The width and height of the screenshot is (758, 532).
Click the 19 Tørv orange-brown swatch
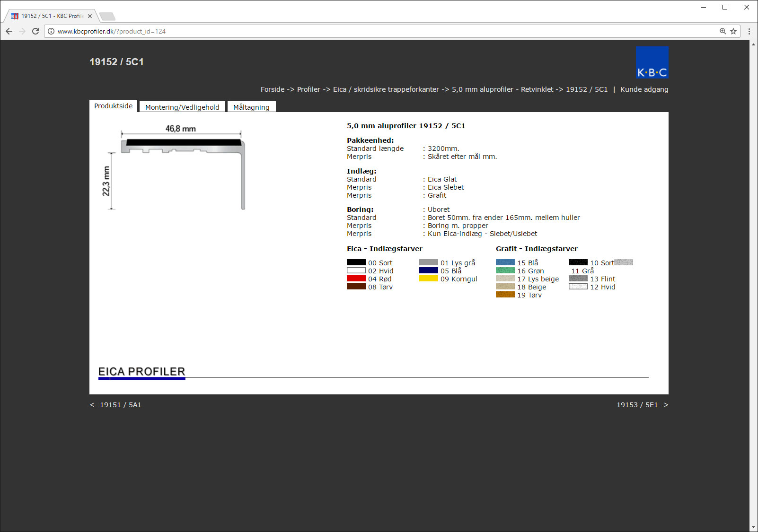(x=505, y=295)
